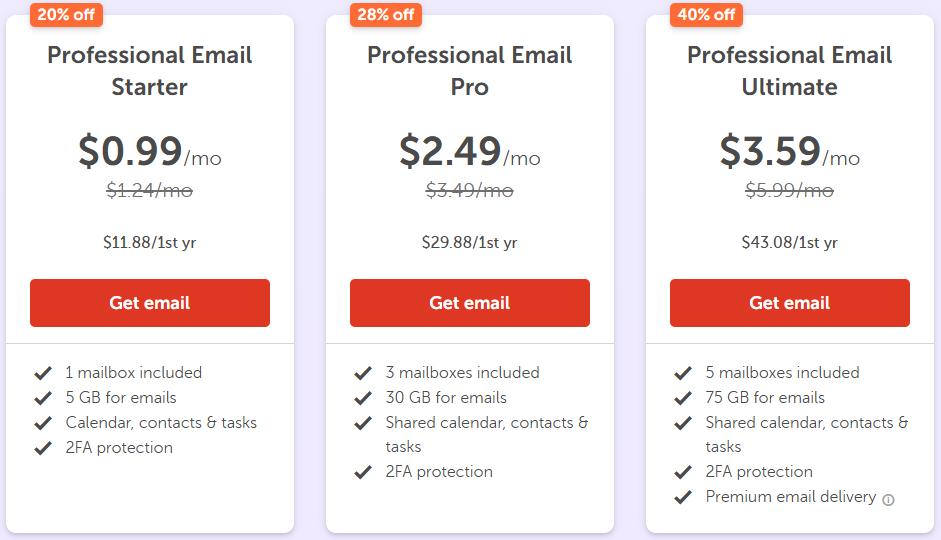The height and width of the screenshot is (540, 941).
Task: Click the info icon beside Premium email delivery
Action: (889, 499)
